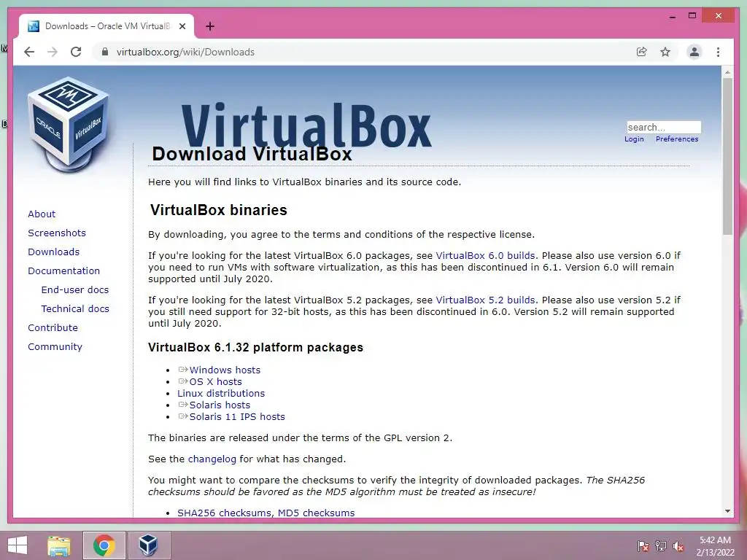Minimize the Chrome window
Viewport: 747px width, 560px height.
pyautogui.click(x=672, y=16)
